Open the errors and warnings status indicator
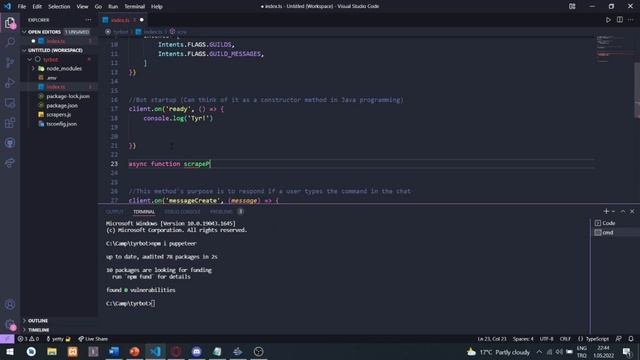 (x=28, y=339)
